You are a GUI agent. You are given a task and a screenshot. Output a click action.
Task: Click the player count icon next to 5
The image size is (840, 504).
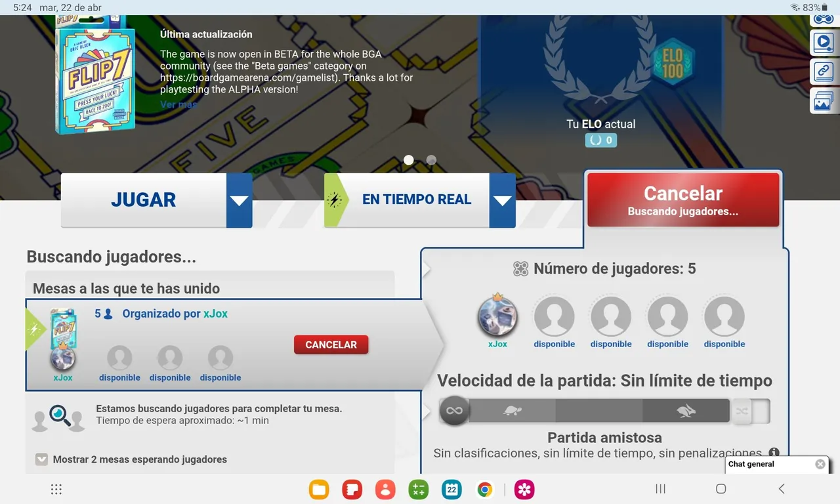tap(108, 314)
